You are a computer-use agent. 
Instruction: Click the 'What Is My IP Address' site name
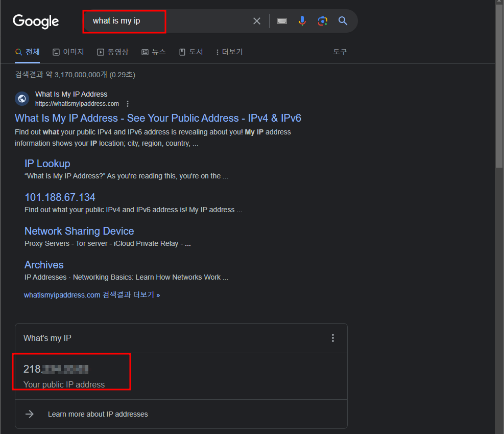click(71, 94)
